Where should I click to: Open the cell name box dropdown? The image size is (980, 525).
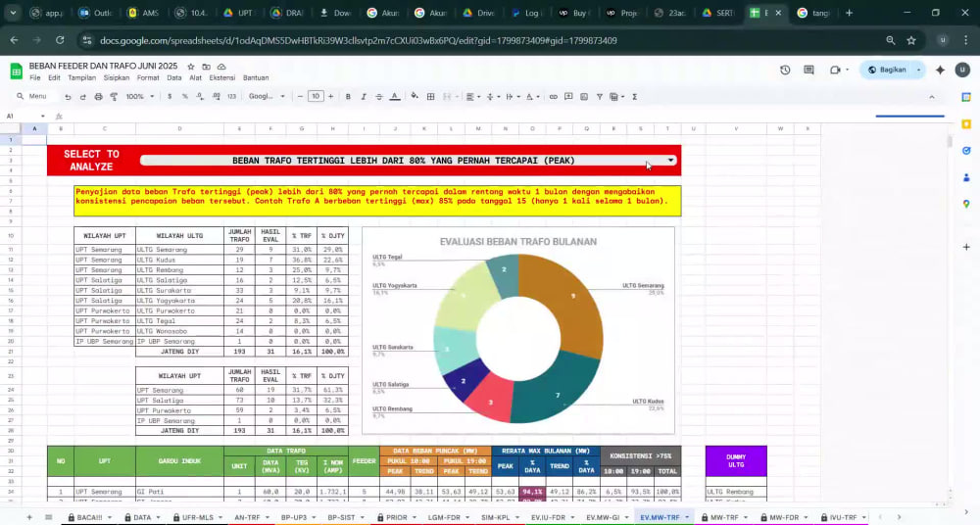(42, 117)
